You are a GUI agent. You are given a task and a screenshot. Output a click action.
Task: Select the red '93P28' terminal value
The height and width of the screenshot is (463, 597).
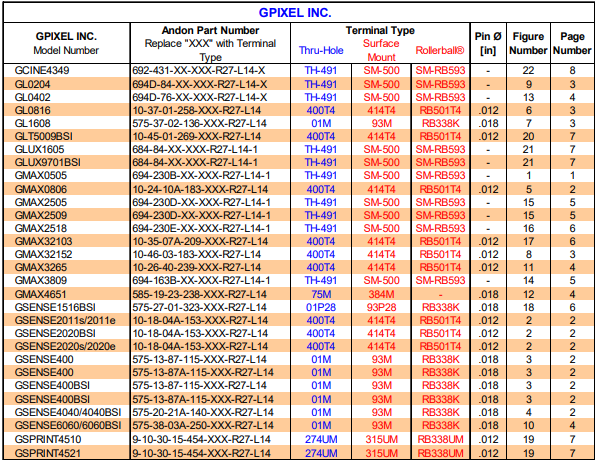point(381,307)
